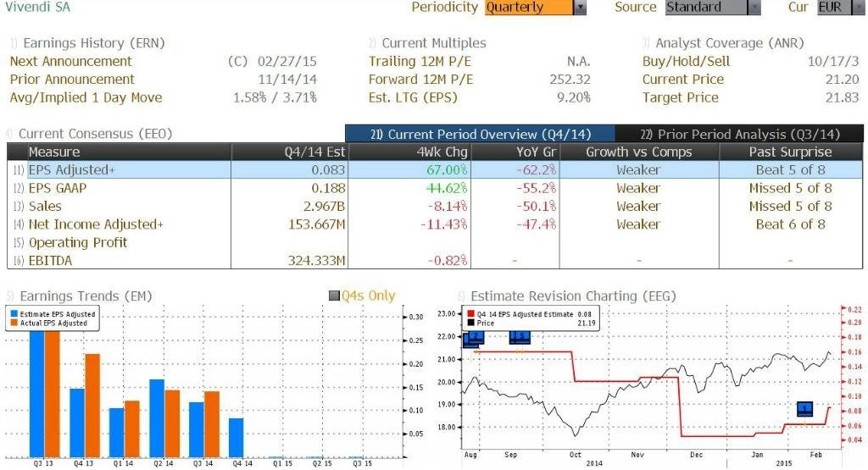Click the Q4 14 blue estimate bar
Screen dimensions: 868x470
click(x=236, y=437)
